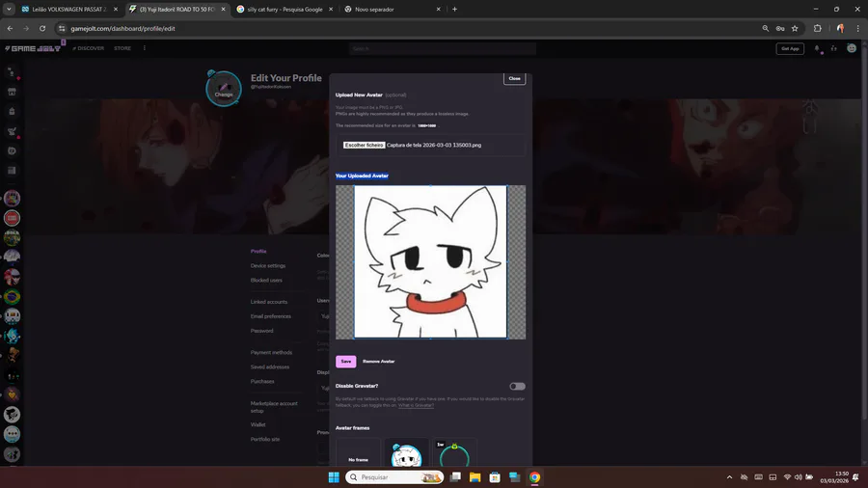This screenshot has height=488, width=868.
Task: Open the sidebar quests icon with red dot
Action: (x=12, y=131)
